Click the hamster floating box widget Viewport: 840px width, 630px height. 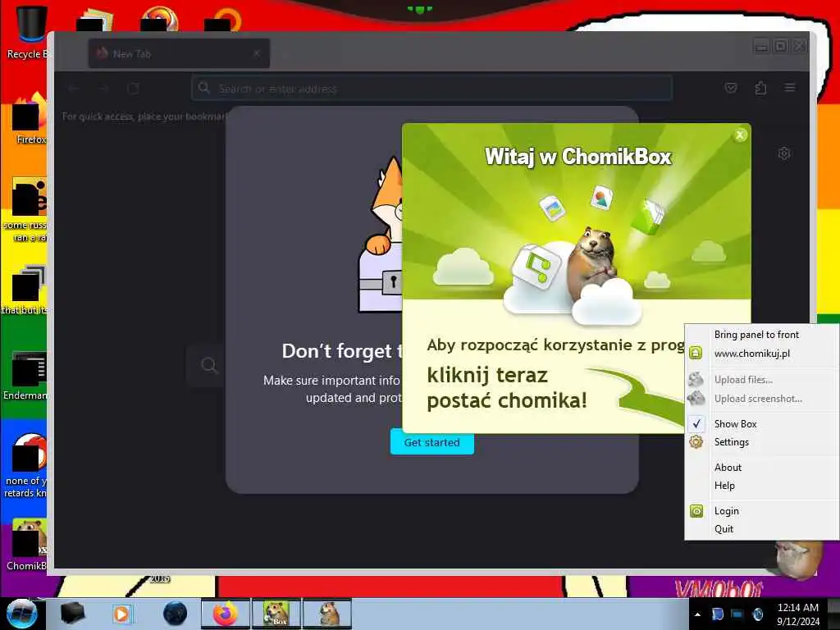(x=797, y=559)
